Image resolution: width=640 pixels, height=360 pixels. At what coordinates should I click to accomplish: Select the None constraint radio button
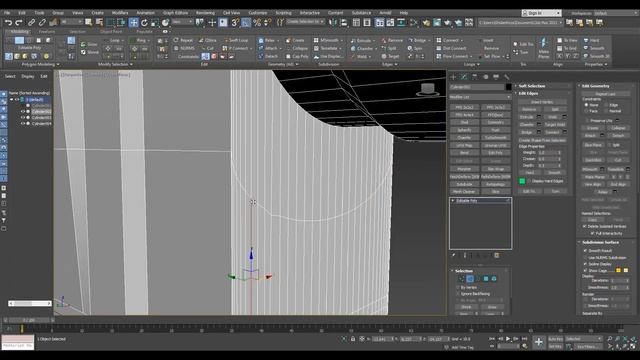coord(587,105)
